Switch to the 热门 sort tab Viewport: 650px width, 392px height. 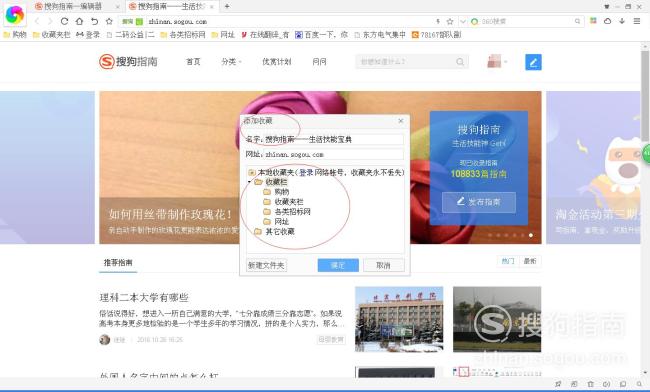click(508, 261)
